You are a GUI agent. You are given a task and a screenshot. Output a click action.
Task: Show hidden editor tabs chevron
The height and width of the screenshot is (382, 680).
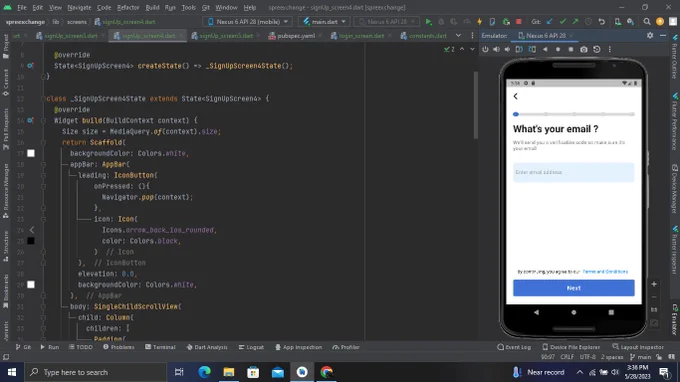click(458, 36)
